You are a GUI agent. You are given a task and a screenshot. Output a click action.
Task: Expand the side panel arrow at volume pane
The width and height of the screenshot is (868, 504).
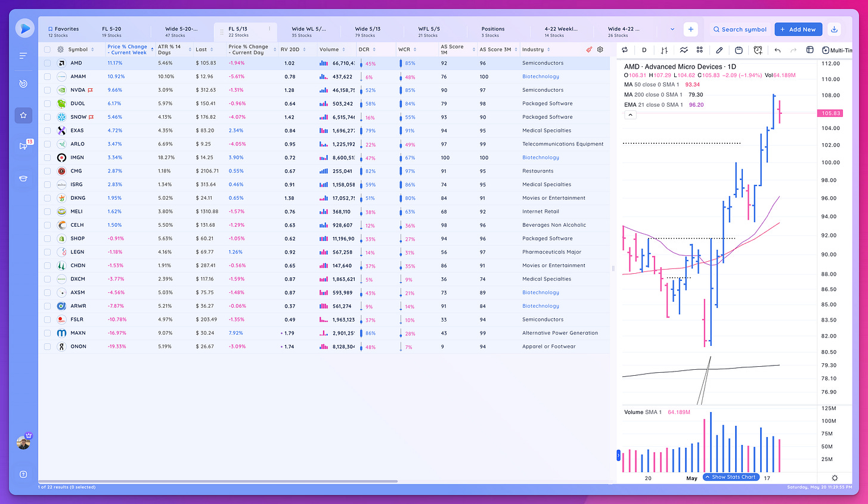pos(618,456)
